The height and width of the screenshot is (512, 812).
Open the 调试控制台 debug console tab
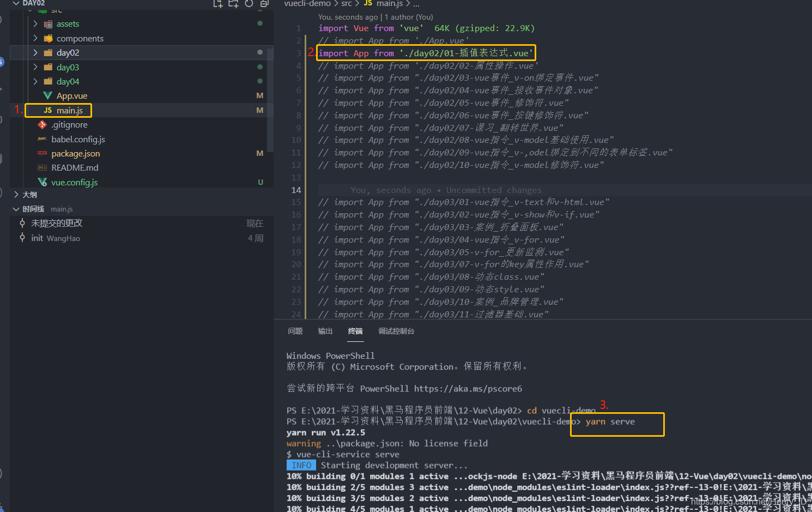tap(396, 332)
